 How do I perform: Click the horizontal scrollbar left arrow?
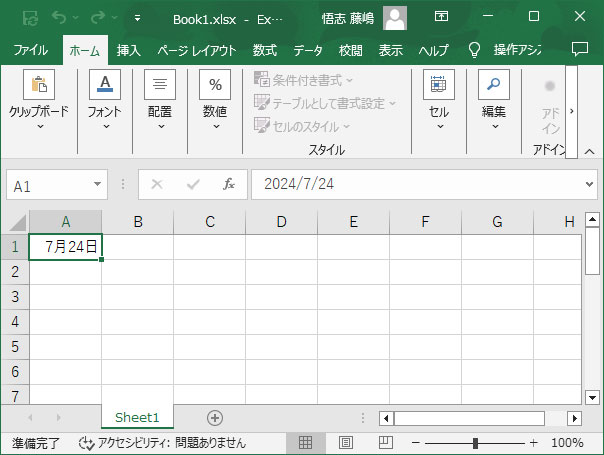[386, 418]
